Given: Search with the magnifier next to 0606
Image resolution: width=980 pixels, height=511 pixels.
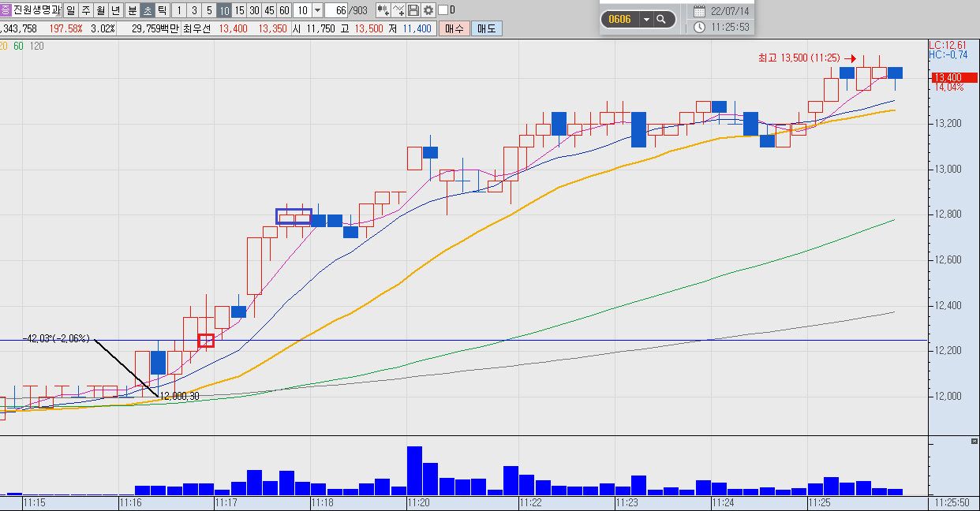Looking at the screenshot, I should 662,19.
